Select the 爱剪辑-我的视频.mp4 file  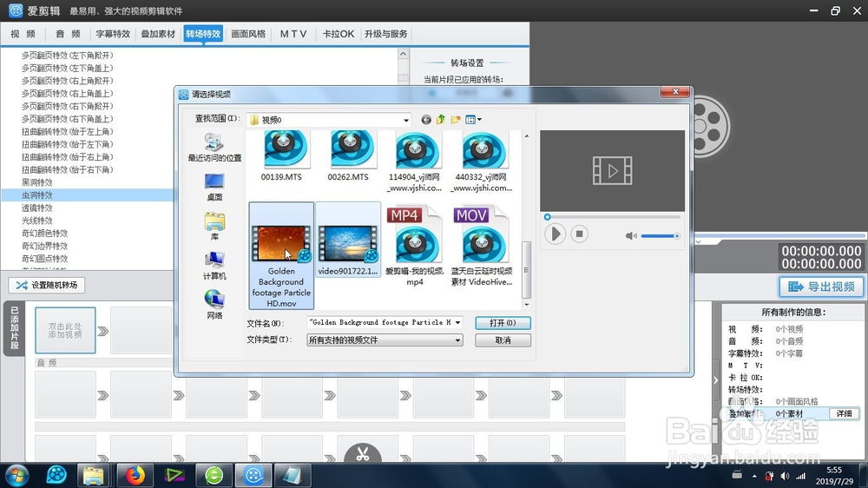coord(415,246)
